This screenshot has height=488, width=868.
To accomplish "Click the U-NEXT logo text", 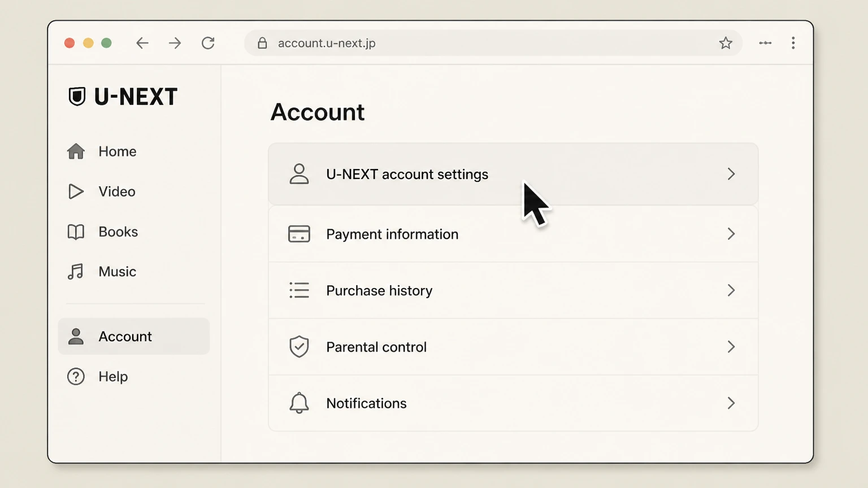I will coord(136,97).
